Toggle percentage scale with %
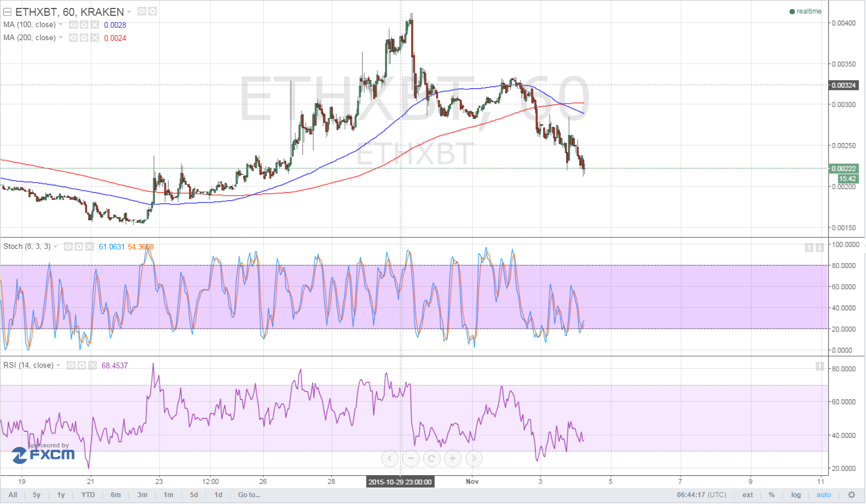This screenshot has height=504, width=866. (x=772, y=495)
